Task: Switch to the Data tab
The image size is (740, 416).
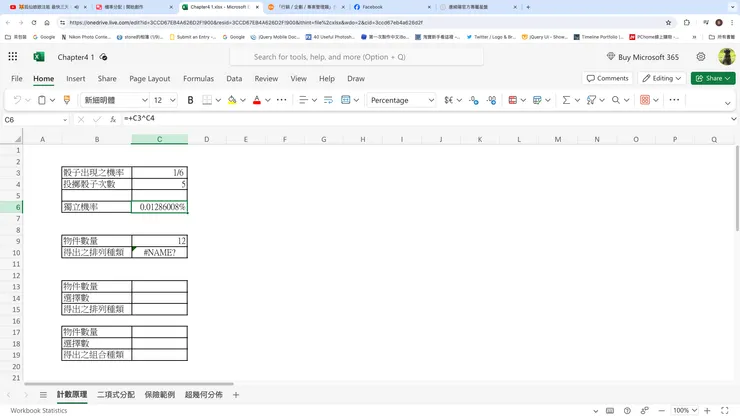Action: (x=234, y=78)
